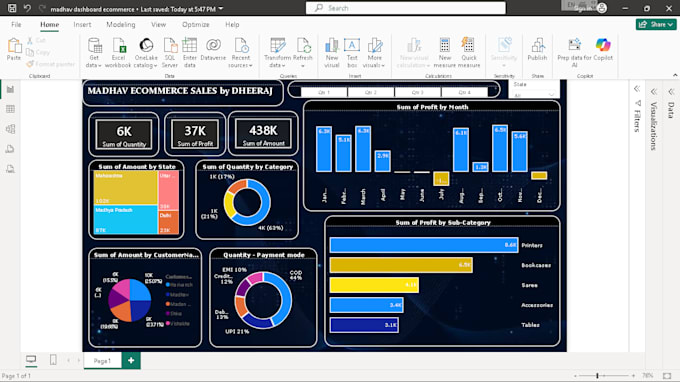Click the Sum of Amount 438K card
Image resolution: width=680 pixels, height=382 pixels.
pyautogui.click(x=263, y=134)
